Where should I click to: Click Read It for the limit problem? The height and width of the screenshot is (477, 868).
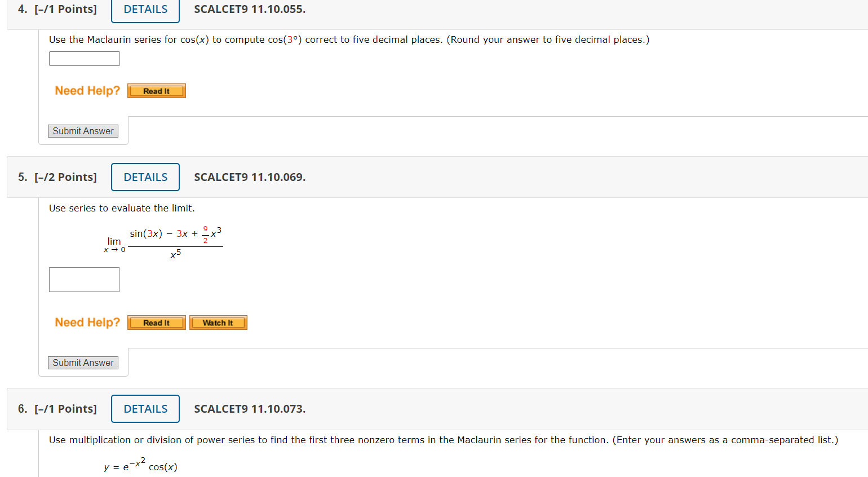[x=156, y=322]
